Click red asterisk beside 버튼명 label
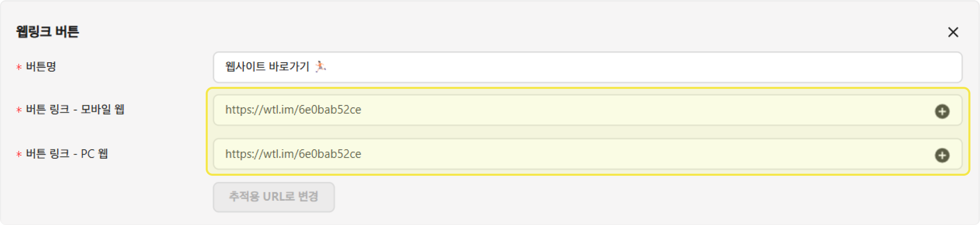The width and height of the screenshot is (980, 225). click(x=19, y=67)
